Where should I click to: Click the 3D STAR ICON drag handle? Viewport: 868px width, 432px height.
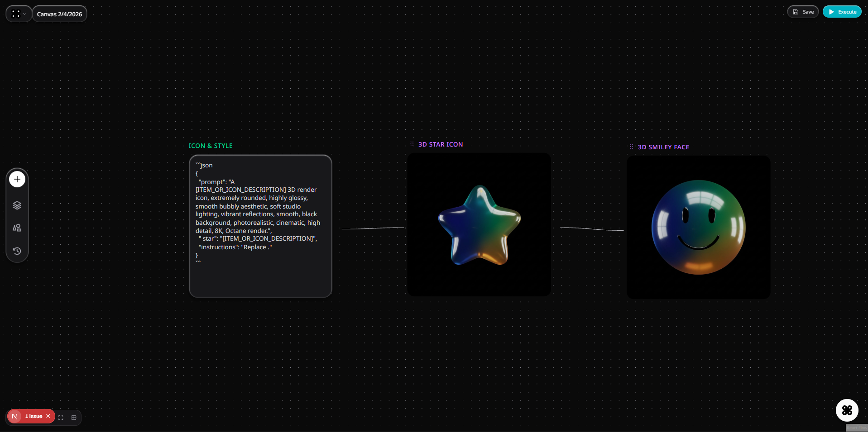(x=412, y=144)
